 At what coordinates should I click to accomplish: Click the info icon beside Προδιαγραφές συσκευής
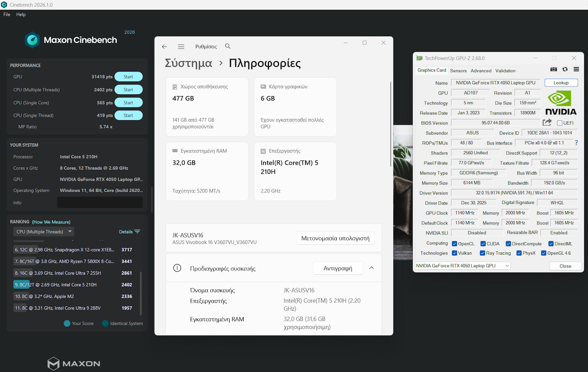[177, 268]
